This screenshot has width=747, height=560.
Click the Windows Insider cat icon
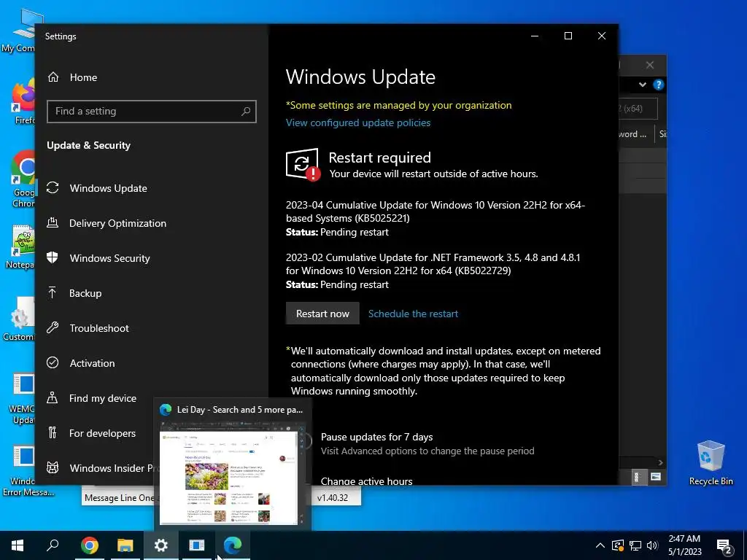53,467
